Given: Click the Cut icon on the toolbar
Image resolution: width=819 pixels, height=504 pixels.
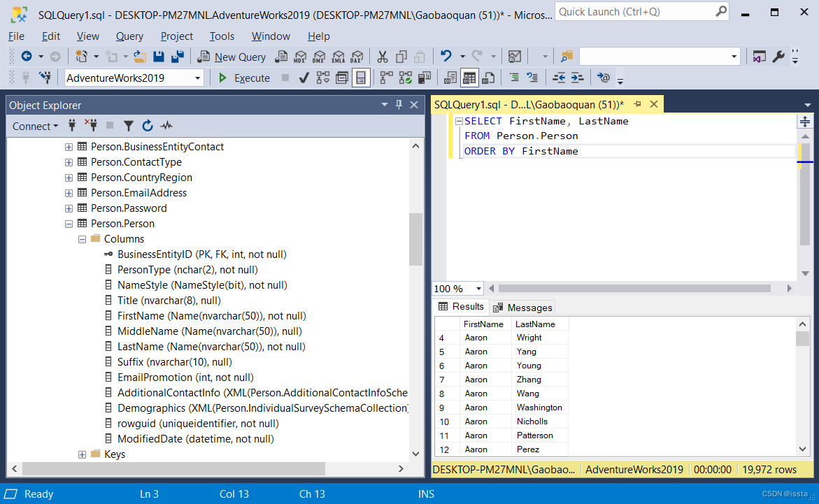Looking at the screenshot, I should (382, 57).
